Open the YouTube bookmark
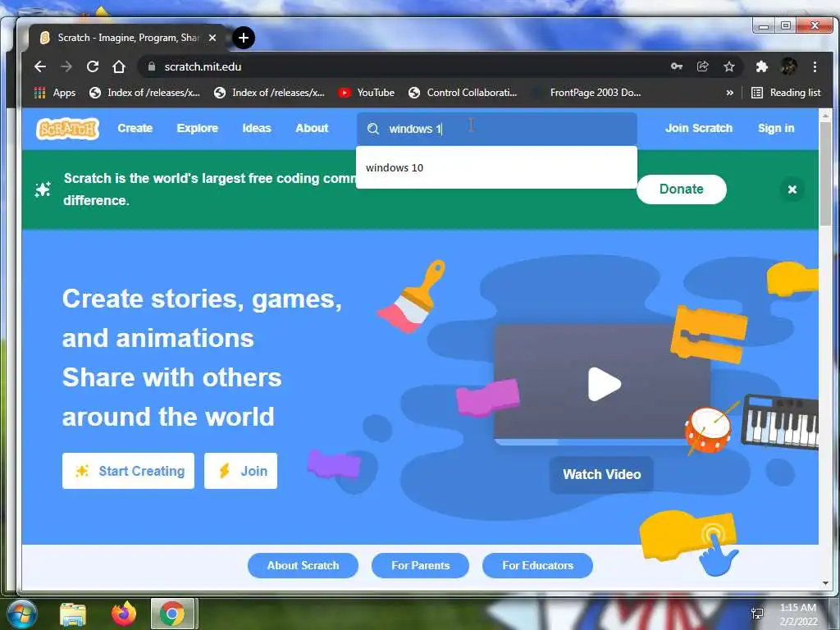This screenshot has height=630, width=840. pos(367,93)
